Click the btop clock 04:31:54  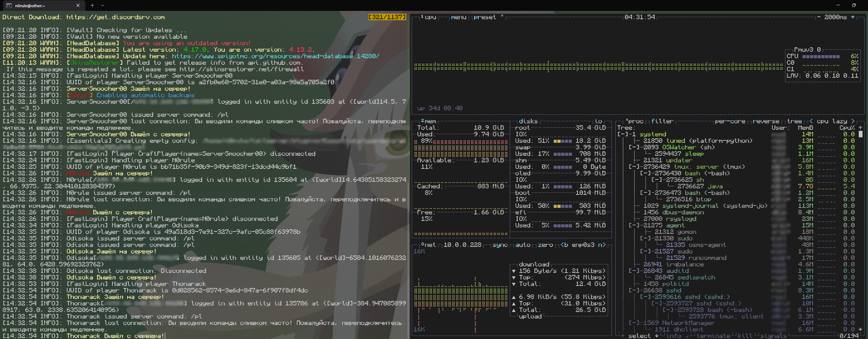coord(640,17)
